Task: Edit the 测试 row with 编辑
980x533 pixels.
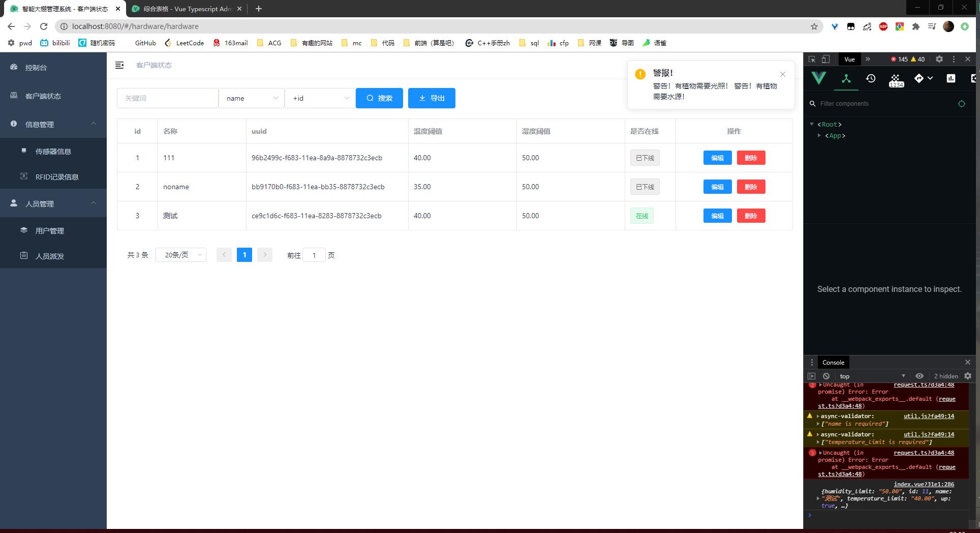Action: 717,216
